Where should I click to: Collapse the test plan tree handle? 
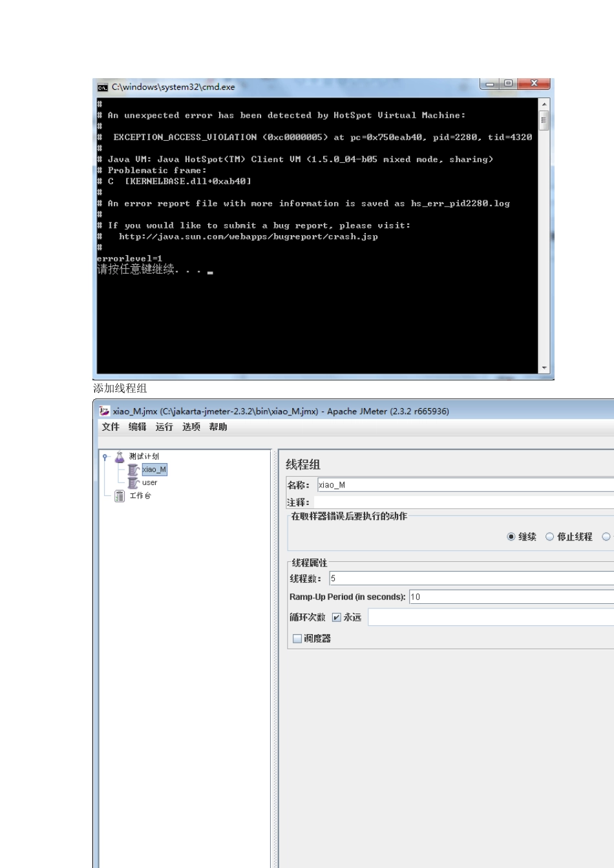click(x=105, y=457)
